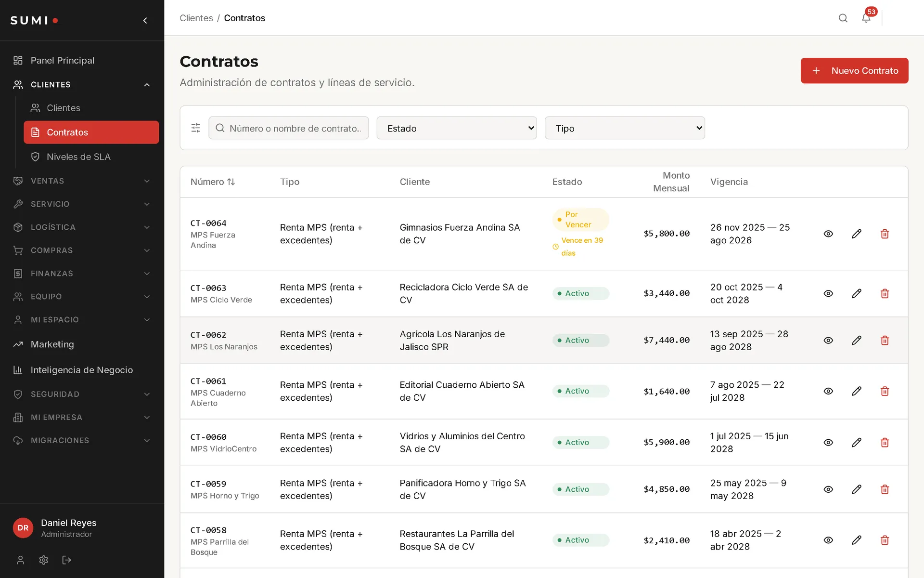Select Contratos in sidebar

91,132
